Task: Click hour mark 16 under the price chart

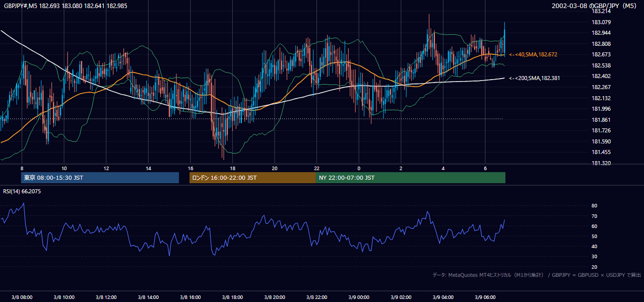Action: tap(190, 168)
